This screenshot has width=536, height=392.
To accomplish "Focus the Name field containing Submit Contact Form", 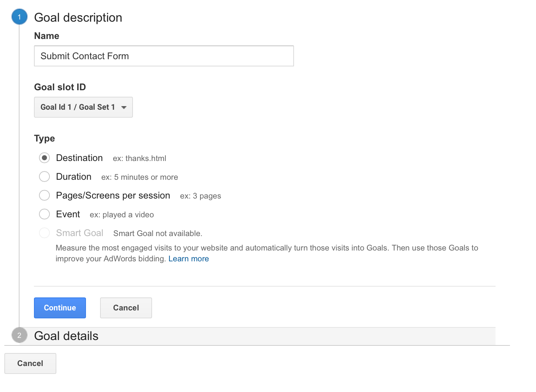I will point(164,56).
